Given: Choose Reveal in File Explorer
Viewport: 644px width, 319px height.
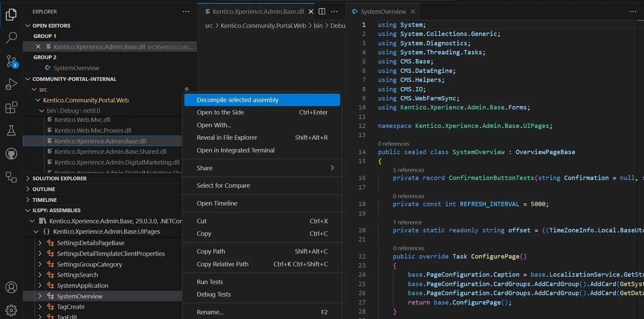Looking at the screenshot, I should click(x=262, y=138).
